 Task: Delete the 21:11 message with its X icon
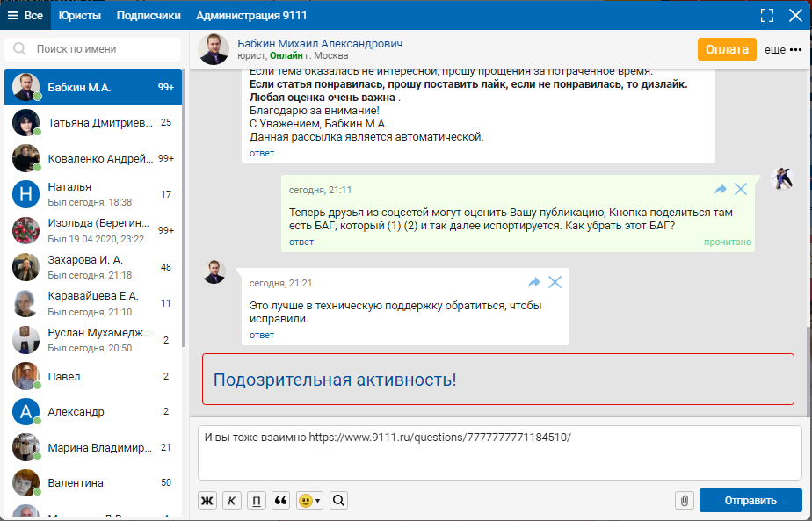point(741,189)
